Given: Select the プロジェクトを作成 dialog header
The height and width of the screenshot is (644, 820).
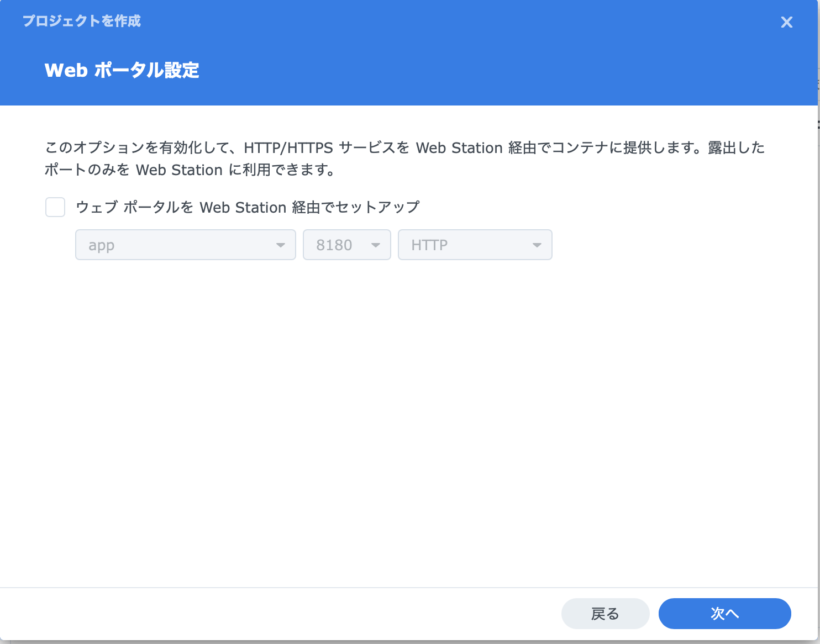Looking at the screenshot, I should click(81, 21).
